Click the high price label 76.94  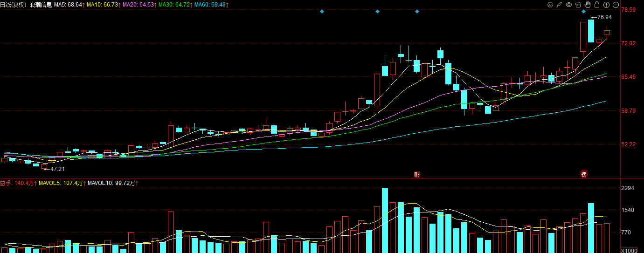604,17
